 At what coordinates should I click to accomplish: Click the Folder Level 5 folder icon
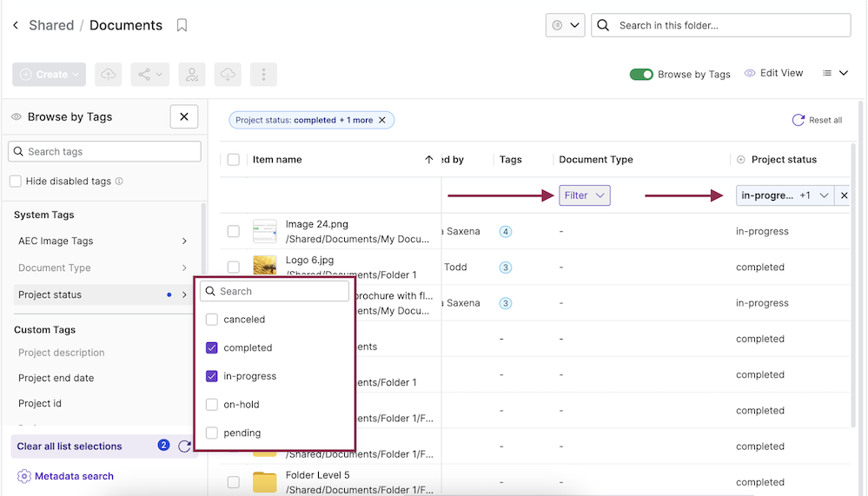click(x=265, y=481)
